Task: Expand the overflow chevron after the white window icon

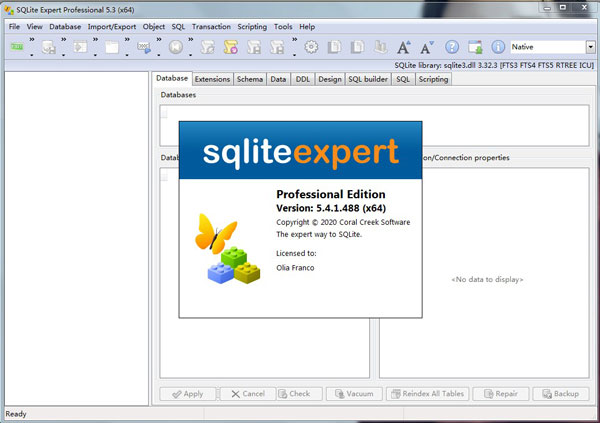Action: click(x=127, y=39)
